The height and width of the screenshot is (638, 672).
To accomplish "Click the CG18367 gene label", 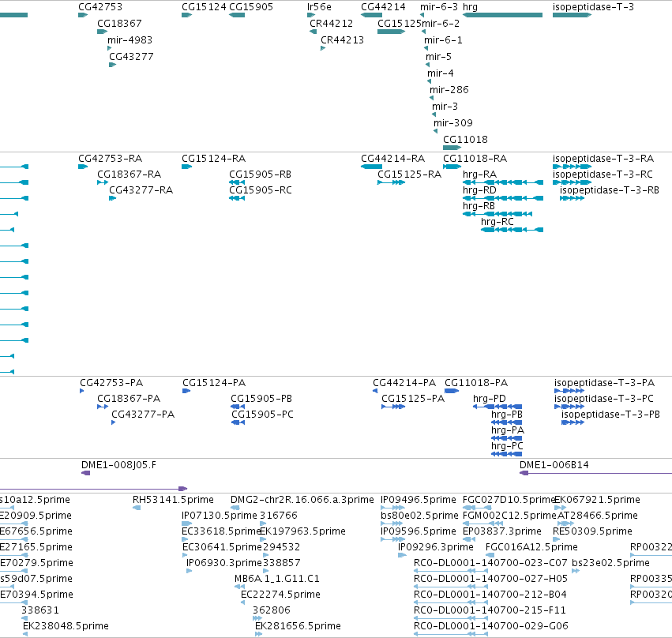I will tap(119, 24).
